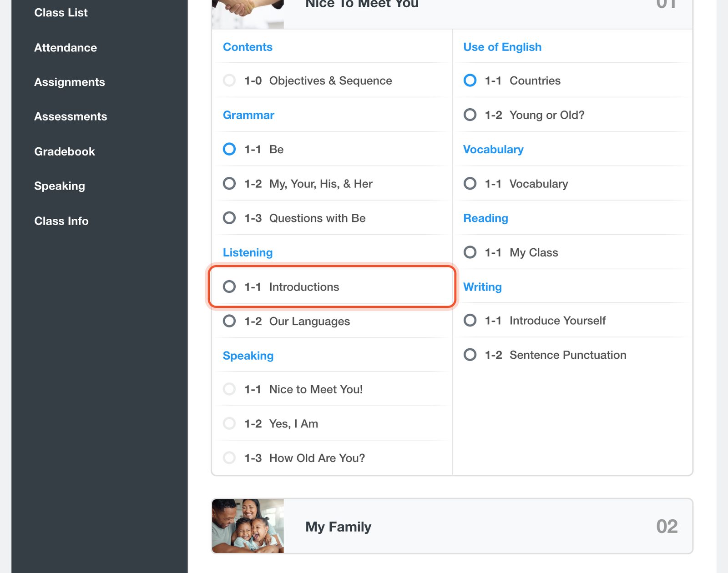Expand the My Family unit 02
The image size is (728, 573).
click(452, 526)
